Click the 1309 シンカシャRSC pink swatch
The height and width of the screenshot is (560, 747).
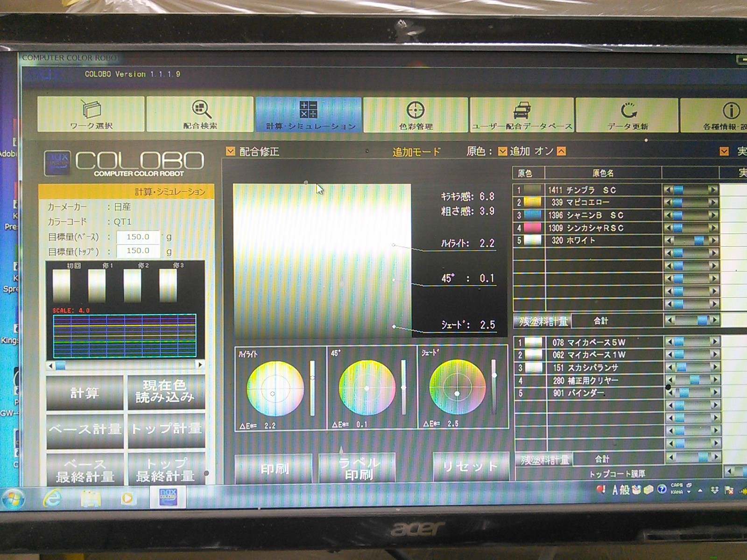[533, 228]
